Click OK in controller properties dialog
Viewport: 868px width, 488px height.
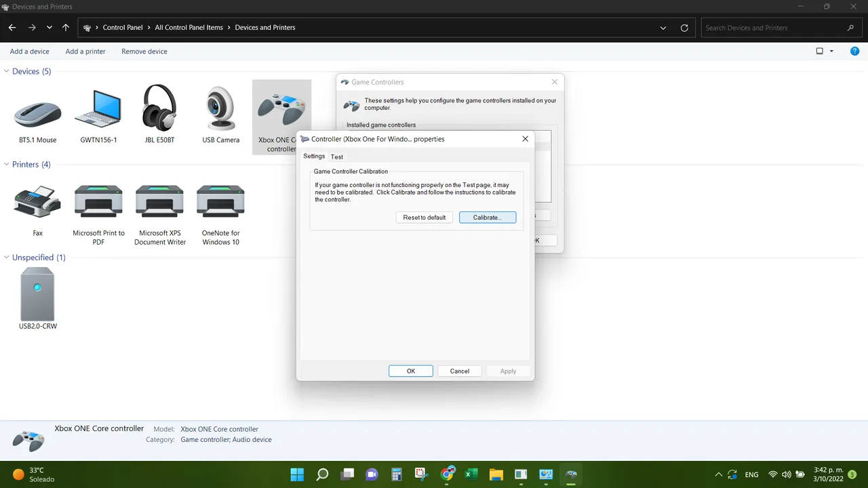(x=411, y=371)
